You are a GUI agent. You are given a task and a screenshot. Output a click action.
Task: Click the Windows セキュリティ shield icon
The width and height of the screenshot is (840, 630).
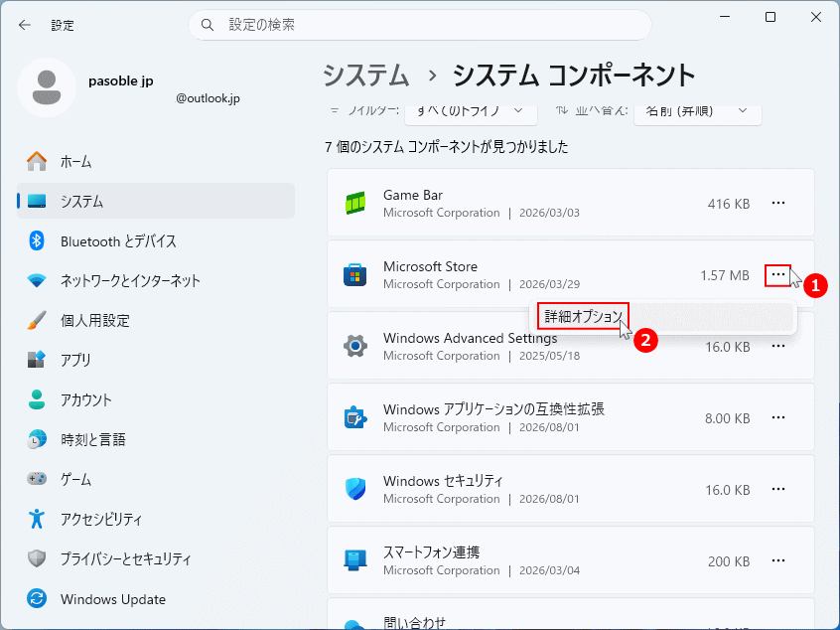point(355,490)
